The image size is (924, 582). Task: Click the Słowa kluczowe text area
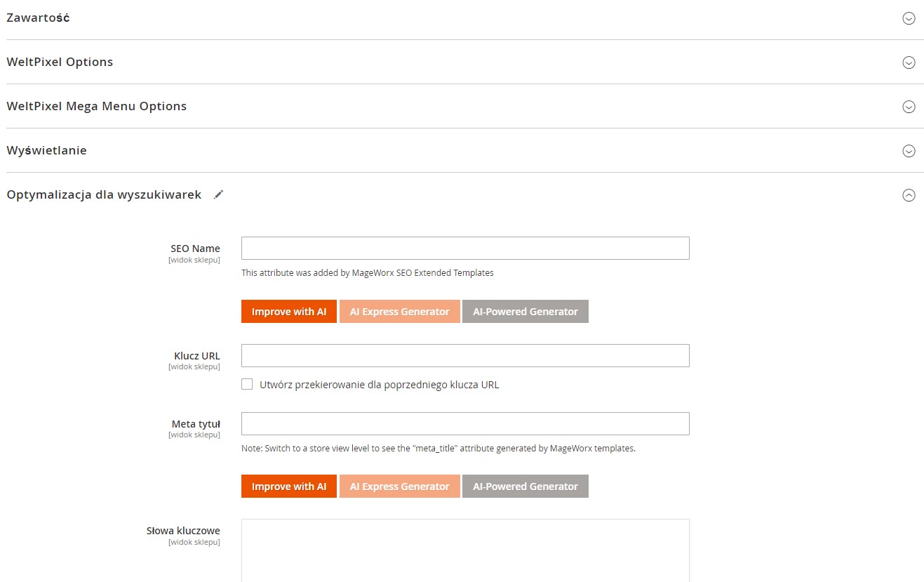tap(464, 551)
